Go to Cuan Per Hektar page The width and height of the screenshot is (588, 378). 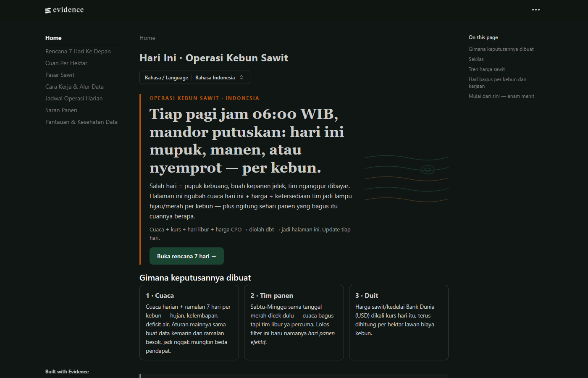pyautogui.click(x=66, y=63)
